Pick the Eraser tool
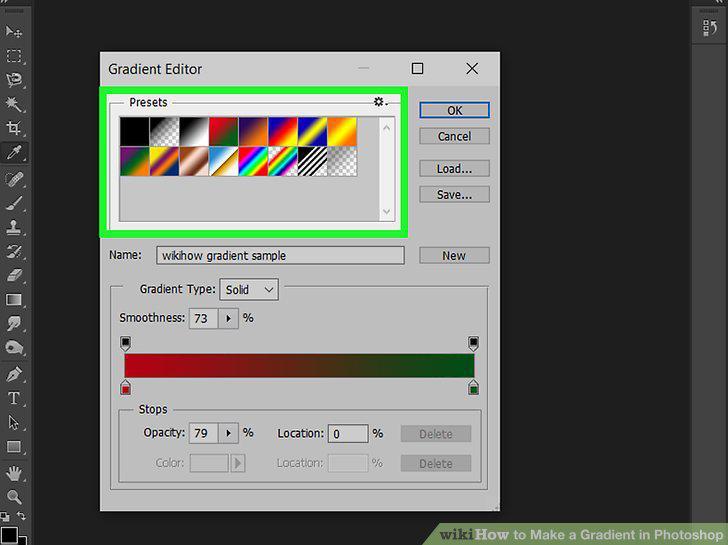The image size is (728, 545). pos(13,275)
